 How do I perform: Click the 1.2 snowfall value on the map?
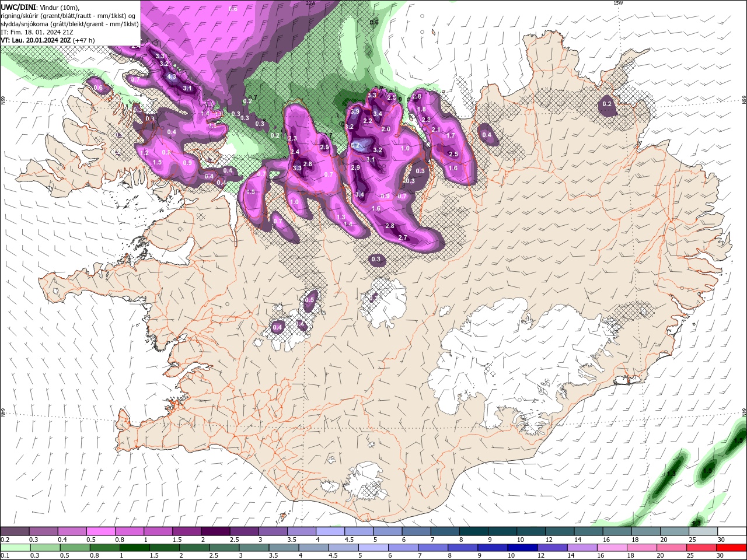[x=145, y=152]
